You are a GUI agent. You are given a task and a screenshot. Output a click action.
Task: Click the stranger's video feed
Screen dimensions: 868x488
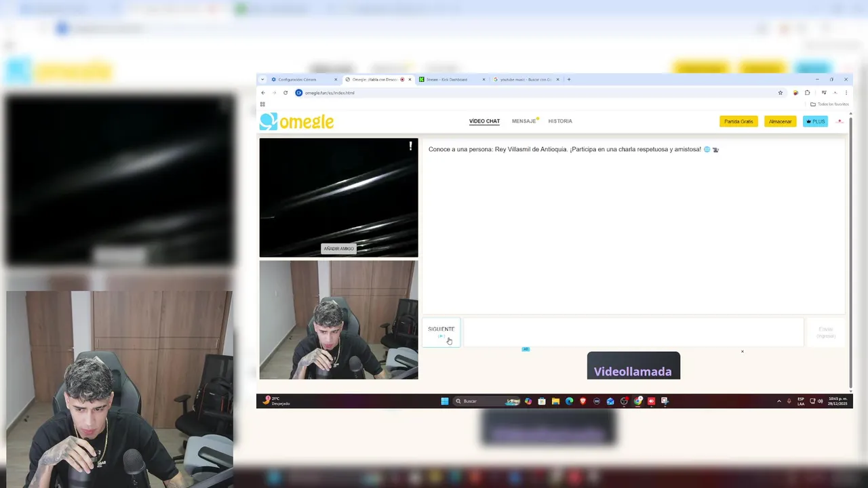click(338, 197)
